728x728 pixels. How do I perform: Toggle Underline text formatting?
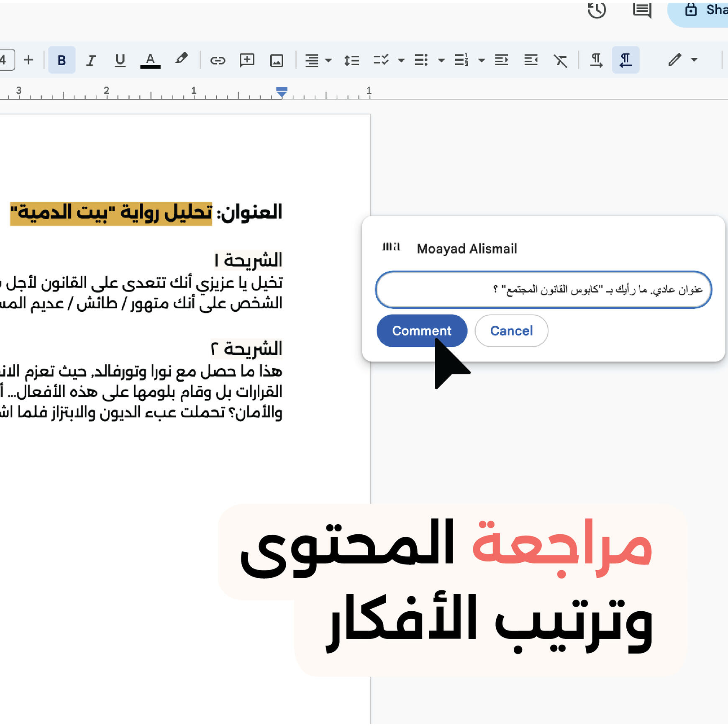click(x=120, y=60)
